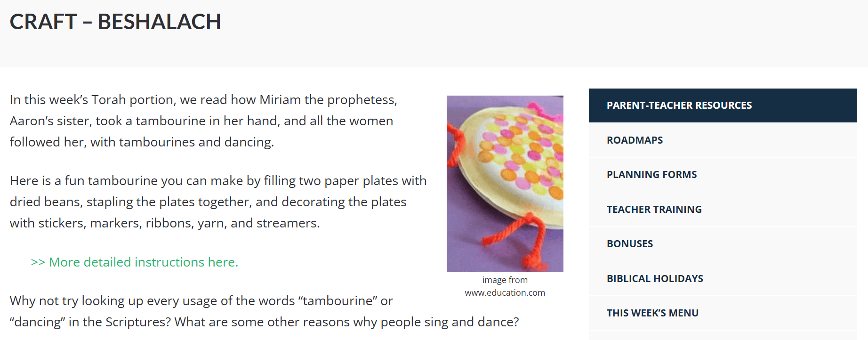868x340 pixels.
Task: Click the "www.education.com" caption text
Action: [505, 293]
